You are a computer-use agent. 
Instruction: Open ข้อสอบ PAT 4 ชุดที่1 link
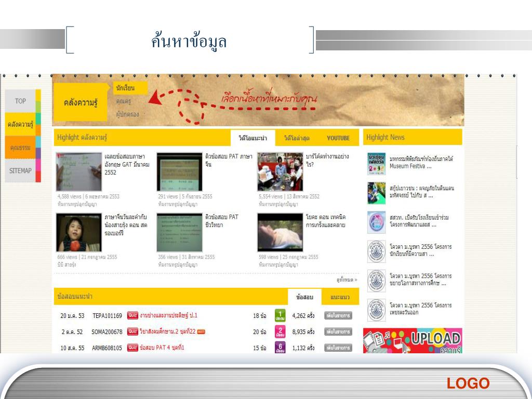click(162, 348)
